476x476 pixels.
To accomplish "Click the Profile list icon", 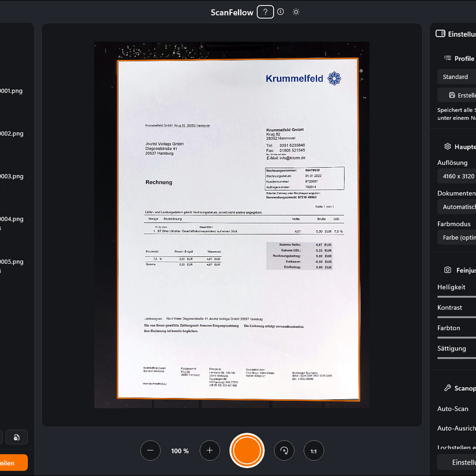I will point(447,58).
